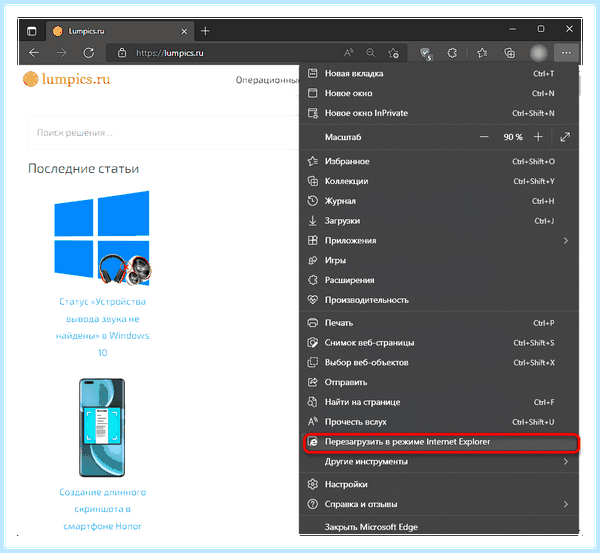The image size is (600, 553).
Task: Click the address bar URL
Action: (x=170, y=53)
